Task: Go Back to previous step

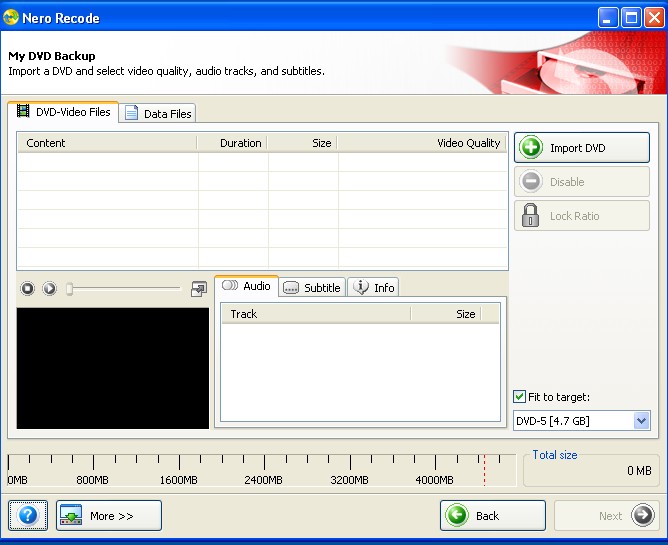Action: [x=493, y=515]
